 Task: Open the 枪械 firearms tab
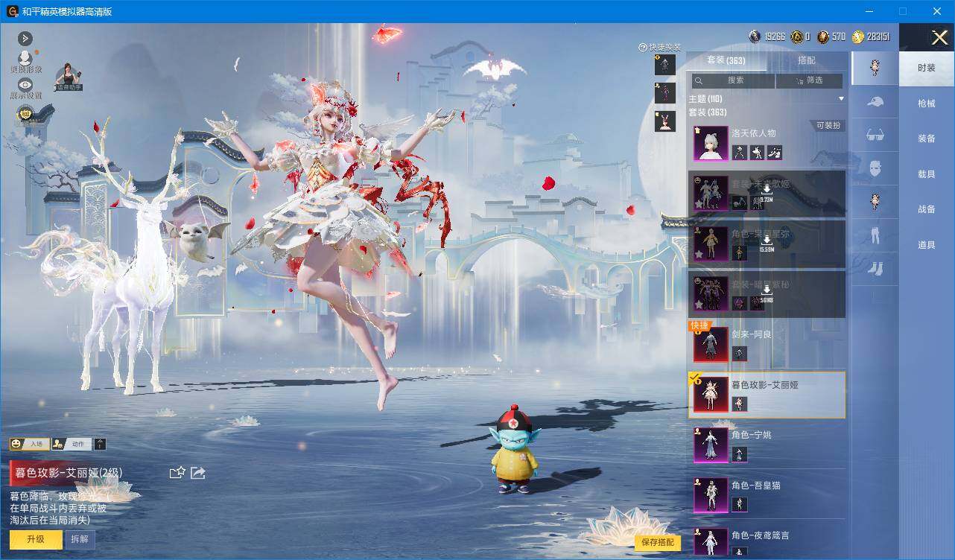[x=927, y=104]
